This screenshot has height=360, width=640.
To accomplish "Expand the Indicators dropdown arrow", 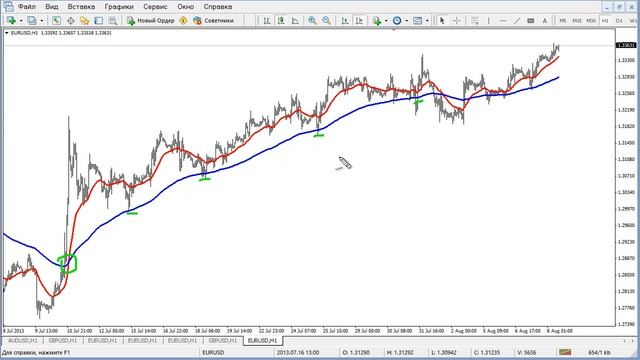I will (386, 21).
